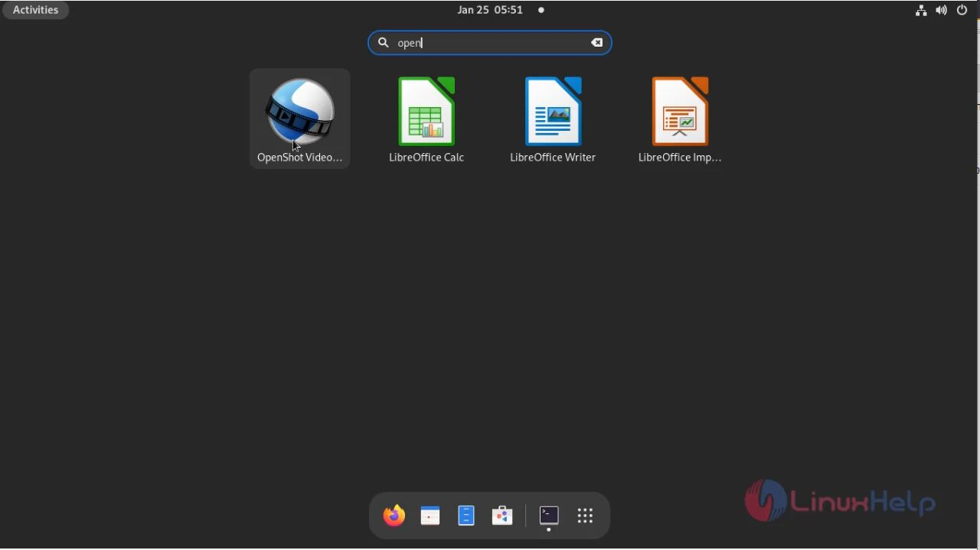
Task: Clear the search text with the backspace icon
Action: [x=596, y=43]
